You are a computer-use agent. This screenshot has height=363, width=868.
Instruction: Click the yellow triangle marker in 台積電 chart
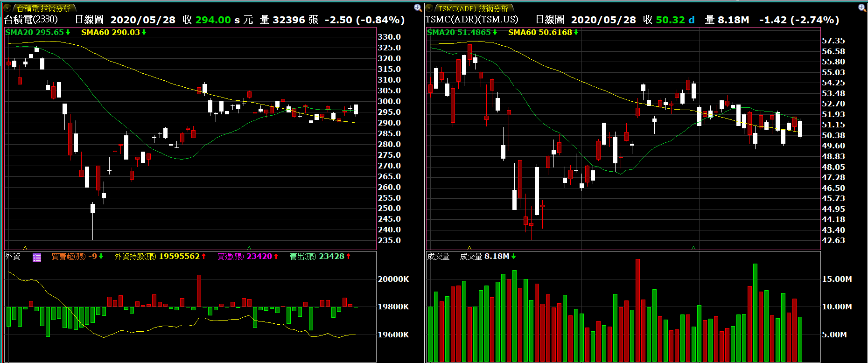tap(25, 248)
